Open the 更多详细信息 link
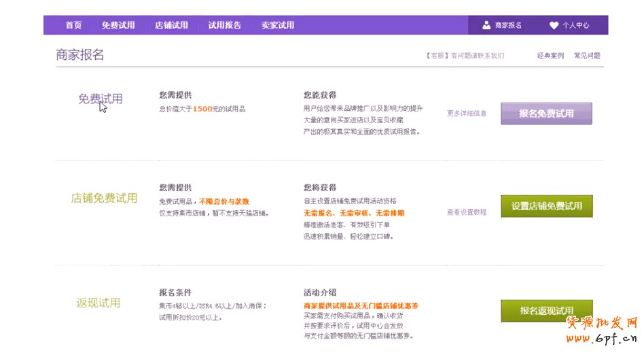This screenshot has height=353, width=644. tap(467, 114)
